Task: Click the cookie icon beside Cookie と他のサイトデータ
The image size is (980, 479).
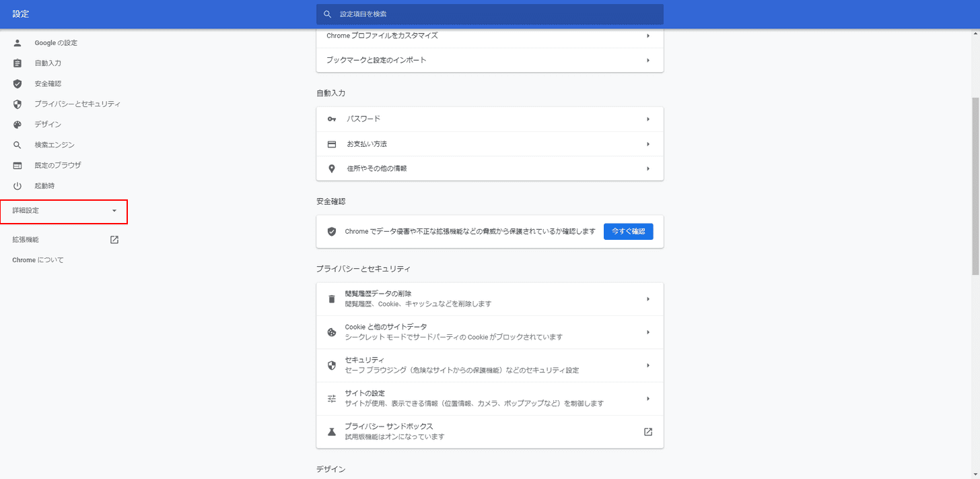Action: (x=332, y=332)
